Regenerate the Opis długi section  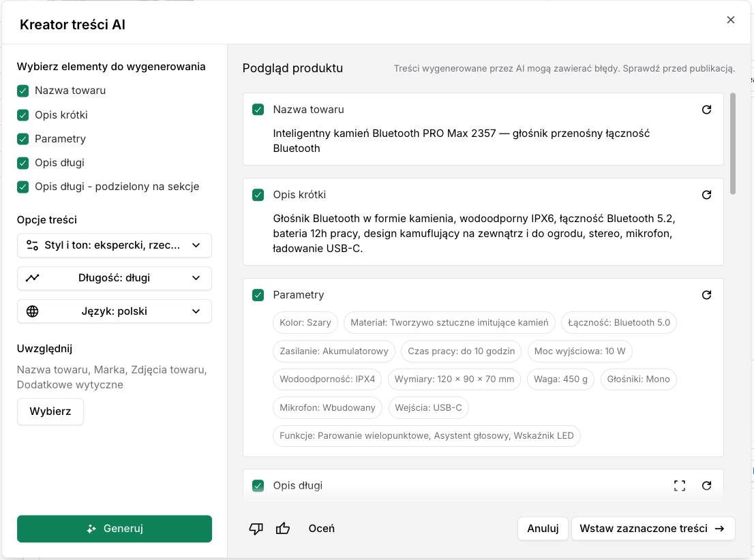[x=706, y=486]
